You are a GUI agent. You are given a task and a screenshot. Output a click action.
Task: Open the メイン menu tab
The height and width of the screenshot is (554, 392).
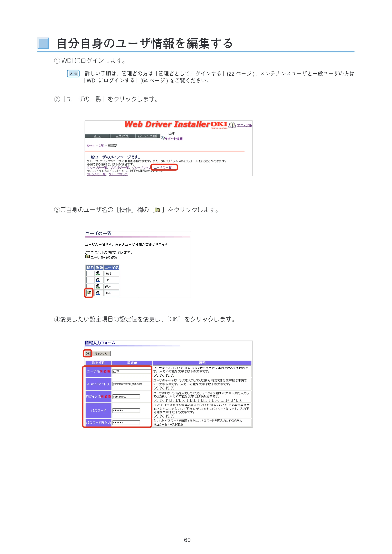point(97,136)
